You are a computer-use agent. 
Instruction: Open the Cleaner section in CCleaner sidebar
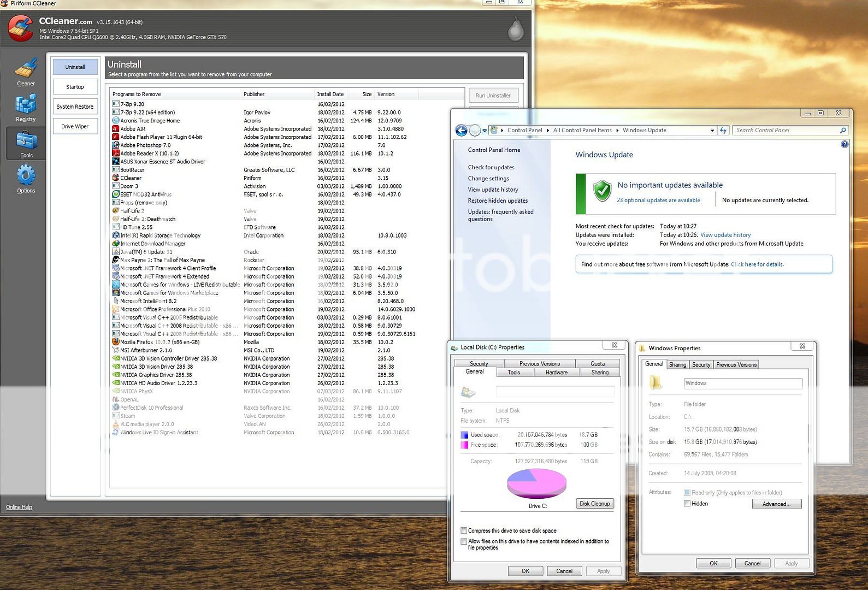click(26, 71)
